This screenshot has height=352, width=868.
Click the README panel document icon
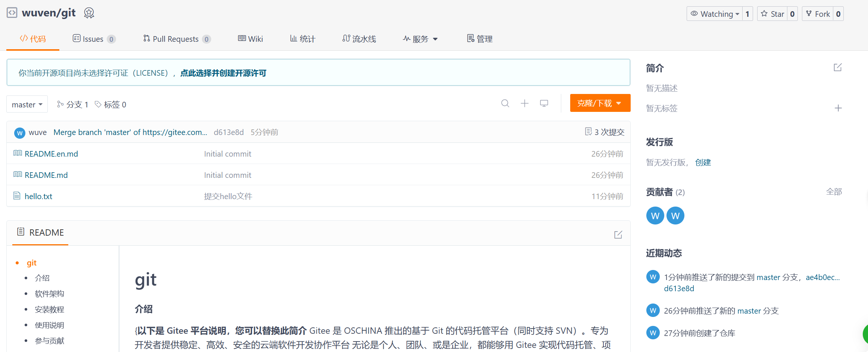[x=21, y=232]
